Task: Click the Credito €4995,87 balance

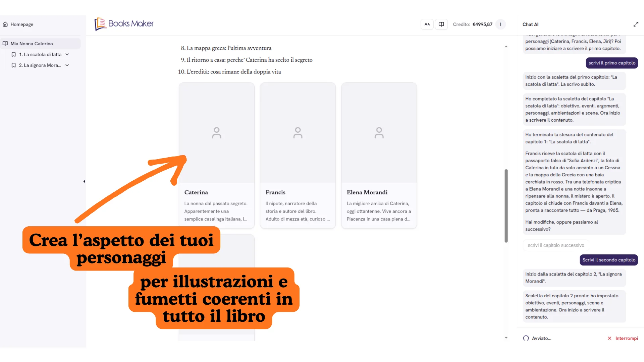Action: 473,24
